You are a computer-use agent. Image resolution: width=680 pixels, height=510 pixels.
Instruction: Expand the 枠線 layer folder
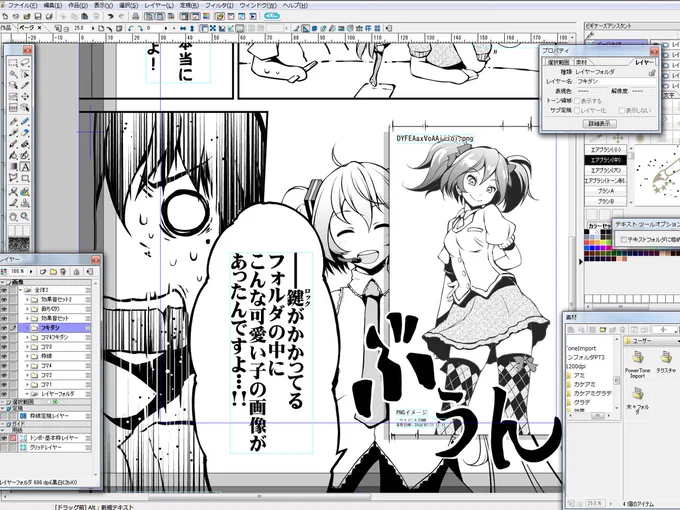[x=27, y=356]
